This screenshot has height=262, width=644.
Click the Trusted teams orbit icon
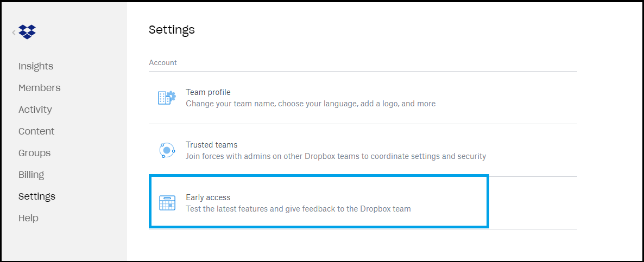pyautogui.click(x=167, y=150)
